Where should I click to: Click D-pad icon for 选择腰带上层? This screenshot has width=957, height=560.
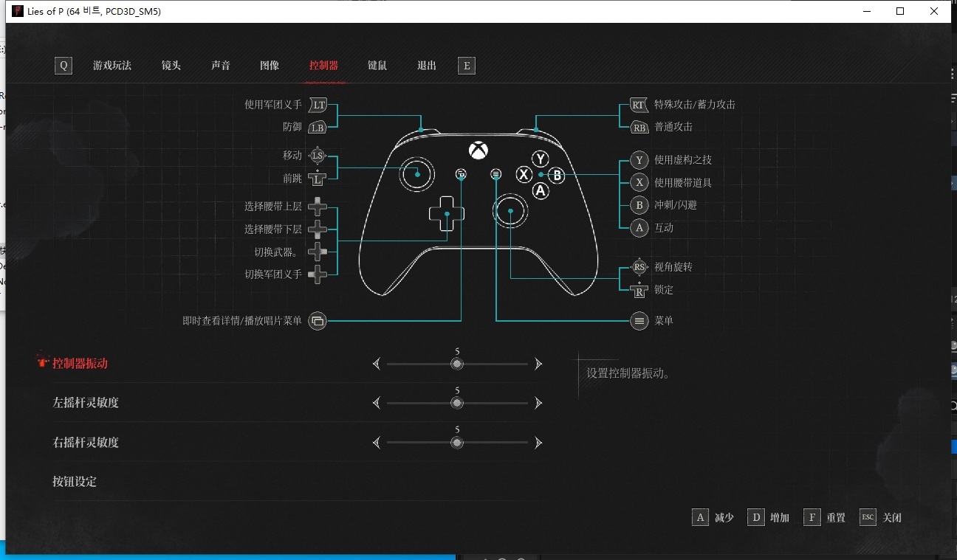[318, 207]
